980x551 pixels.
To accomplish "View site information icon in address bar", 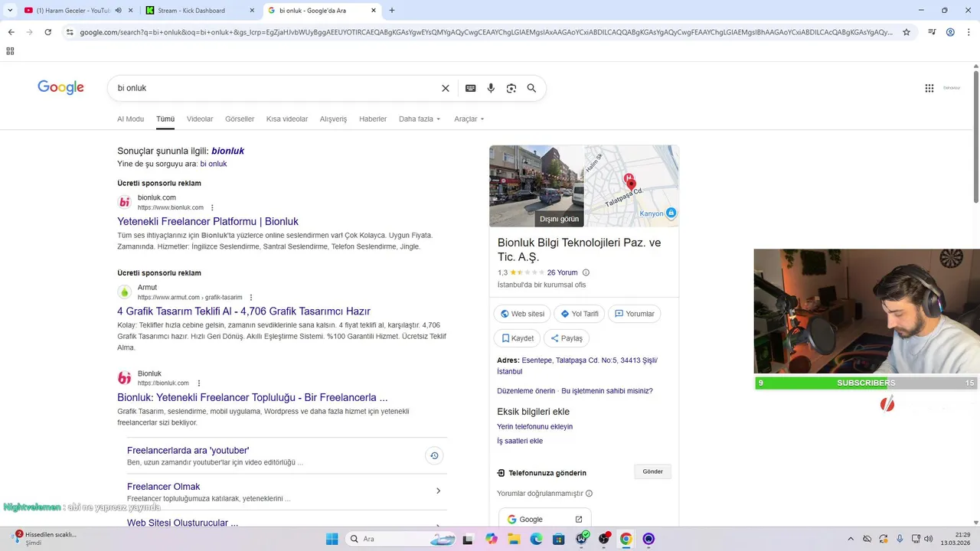I will [x=70, y=32].
